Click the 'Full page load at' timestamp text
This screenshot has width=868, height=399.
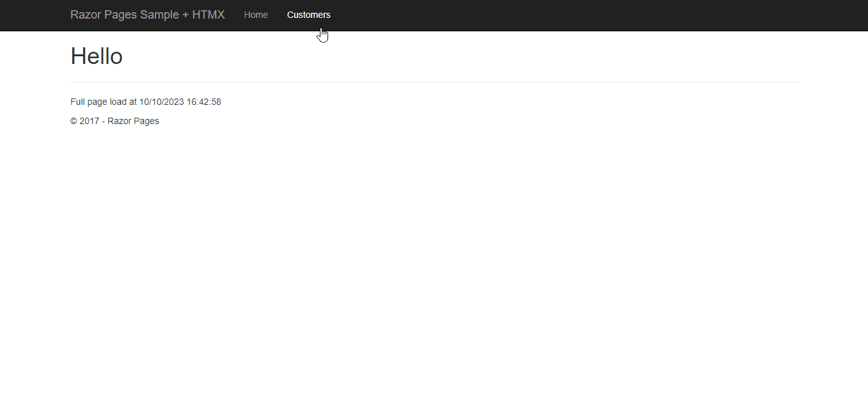[146, 102]
